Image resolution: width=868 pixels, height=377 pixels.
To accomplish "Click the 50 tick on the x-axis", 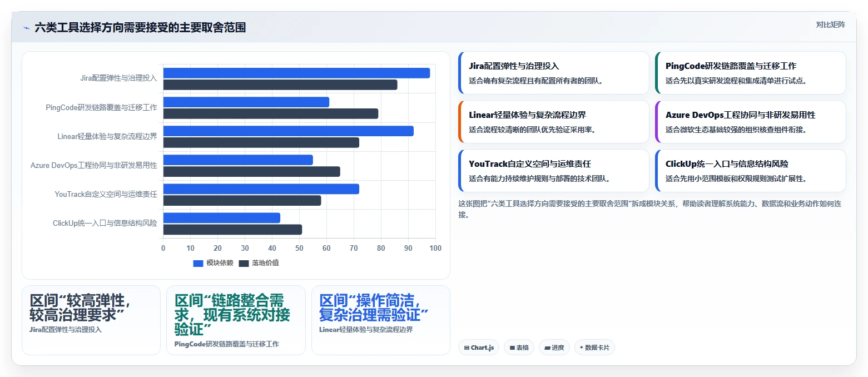I will (x=299, y=248).
